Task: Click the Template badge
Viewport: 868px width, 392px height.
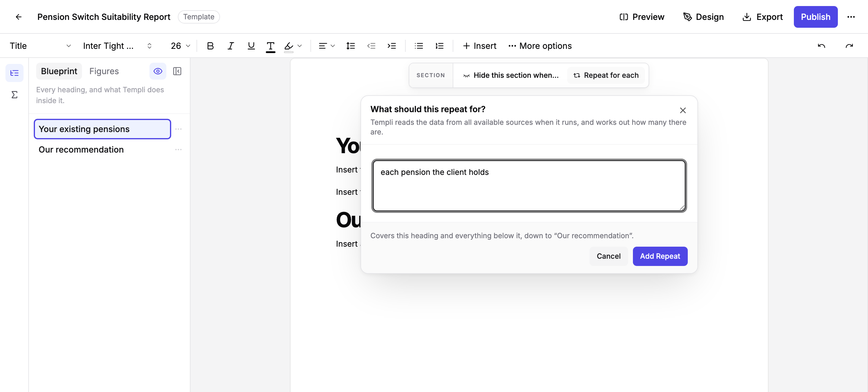Action: [x=199, y=17]
